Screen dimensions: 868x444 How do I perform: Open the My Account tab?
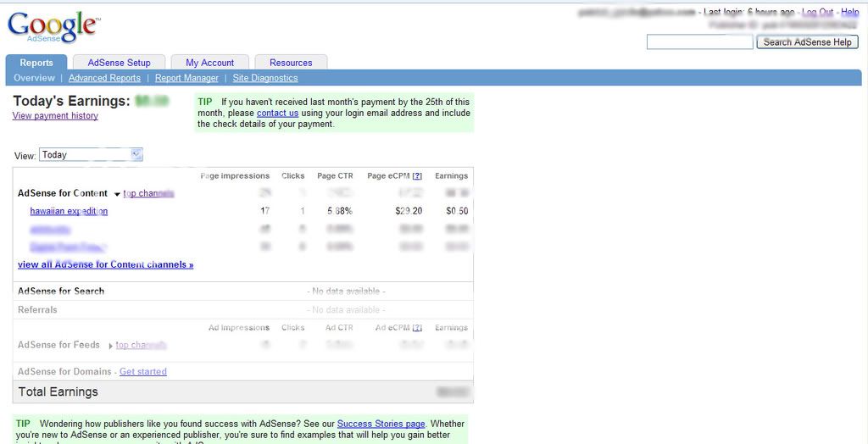tap(210, 63)
